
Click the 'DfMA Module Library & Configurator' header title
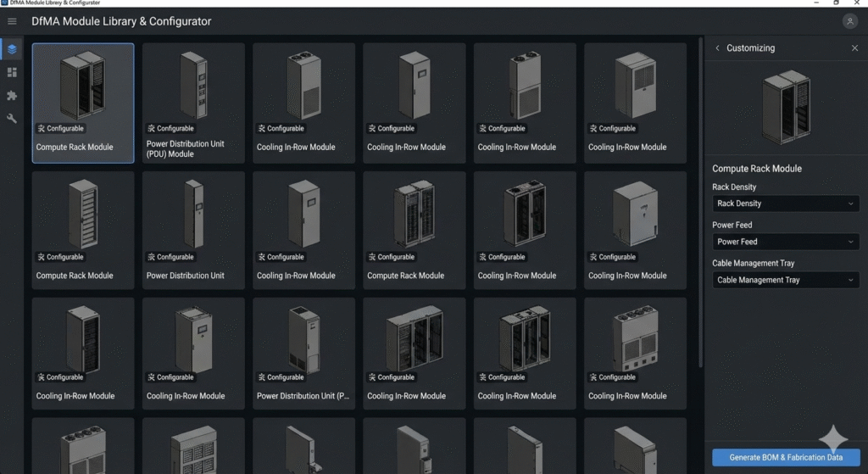pyautogui.click(x=121, y=21)
